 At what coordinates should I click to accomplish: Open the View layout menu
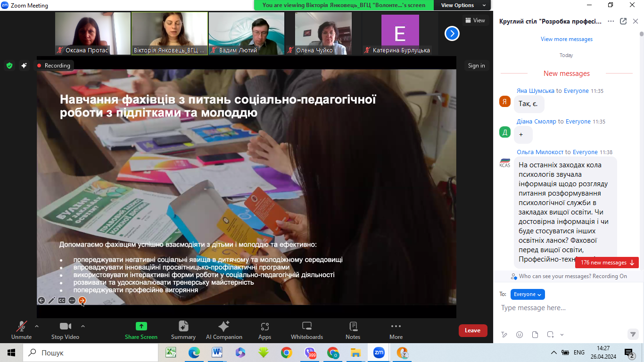[475, 20]
